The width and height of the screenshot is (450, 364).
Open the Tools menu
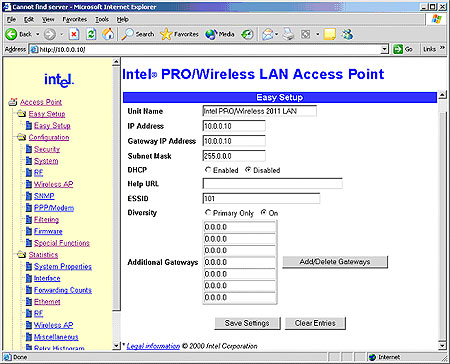[x=102, y=19]
